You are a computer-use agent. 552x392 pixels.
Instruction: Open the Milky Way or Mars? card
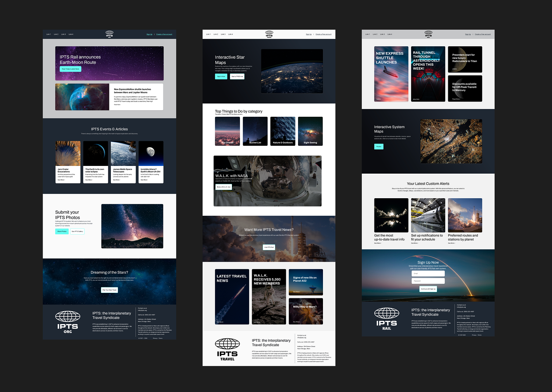pyautogui.click(x=306, y=311)
